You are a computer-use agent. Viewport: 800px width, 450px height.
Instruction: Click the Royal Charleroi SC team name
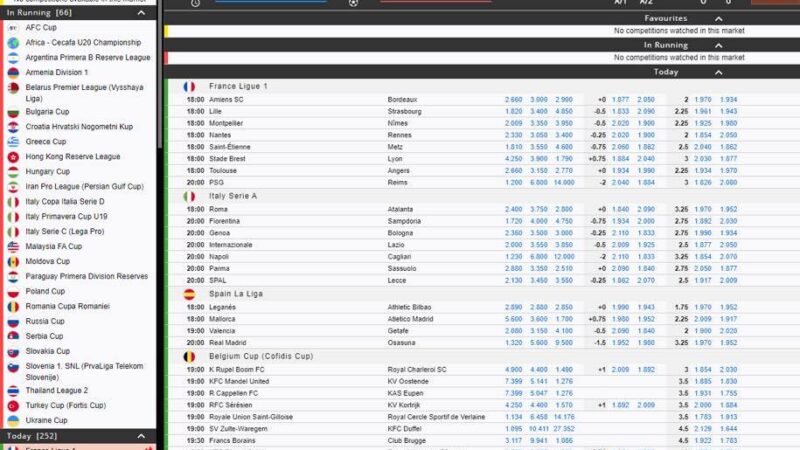click(x=417, y=369)
